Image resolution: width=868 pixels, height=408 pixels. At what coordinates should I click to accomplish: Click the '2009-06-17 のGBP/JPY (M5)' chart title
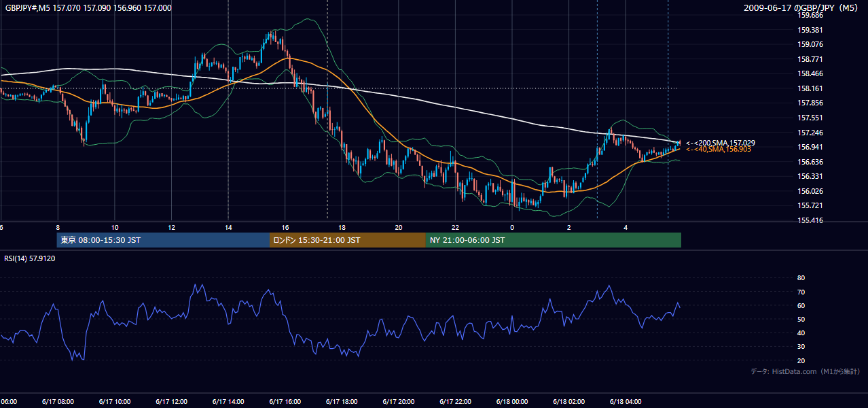click(x=802, y=8)
